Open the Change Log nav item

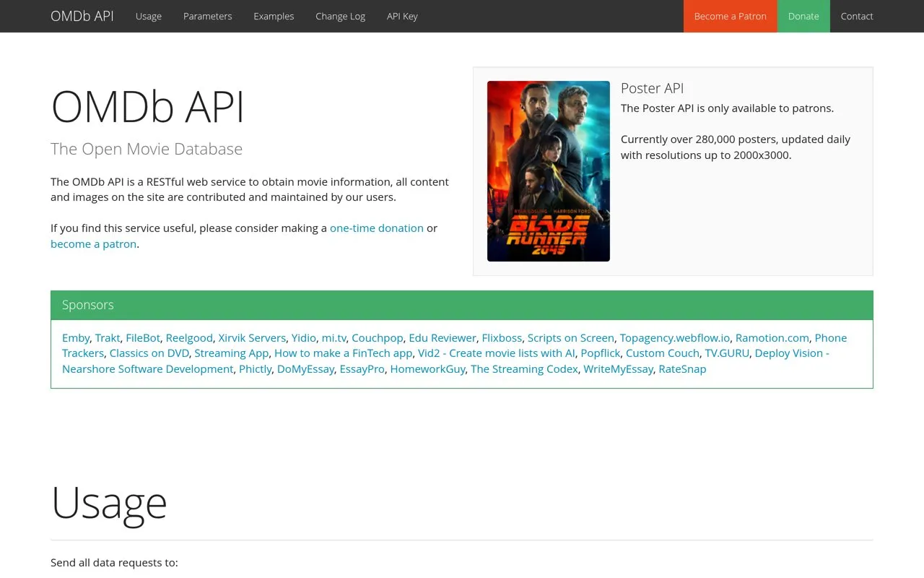click(x=340, y=16)
